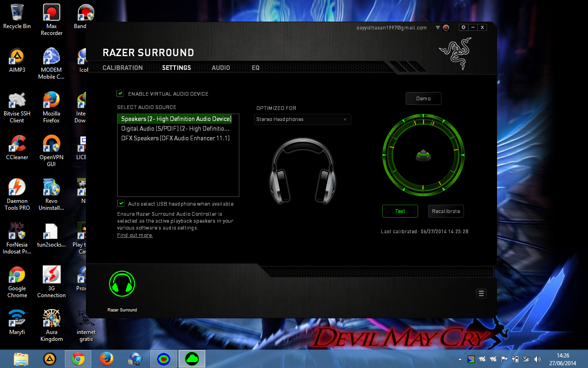Screen dimensions: 588x368
Task: Click the Razer Surround headphone icon above its label
Action: 122,283
